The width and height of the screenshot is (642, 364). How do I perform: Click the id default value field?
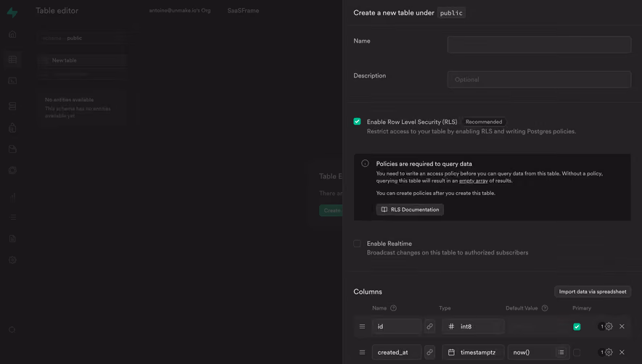[538, 326]
